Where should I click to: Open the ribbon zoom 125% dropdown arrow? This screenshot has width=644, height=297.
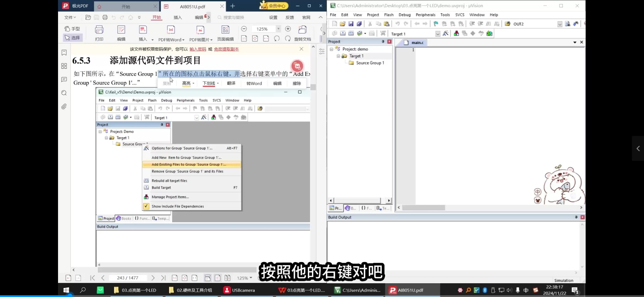coord(278,29)
